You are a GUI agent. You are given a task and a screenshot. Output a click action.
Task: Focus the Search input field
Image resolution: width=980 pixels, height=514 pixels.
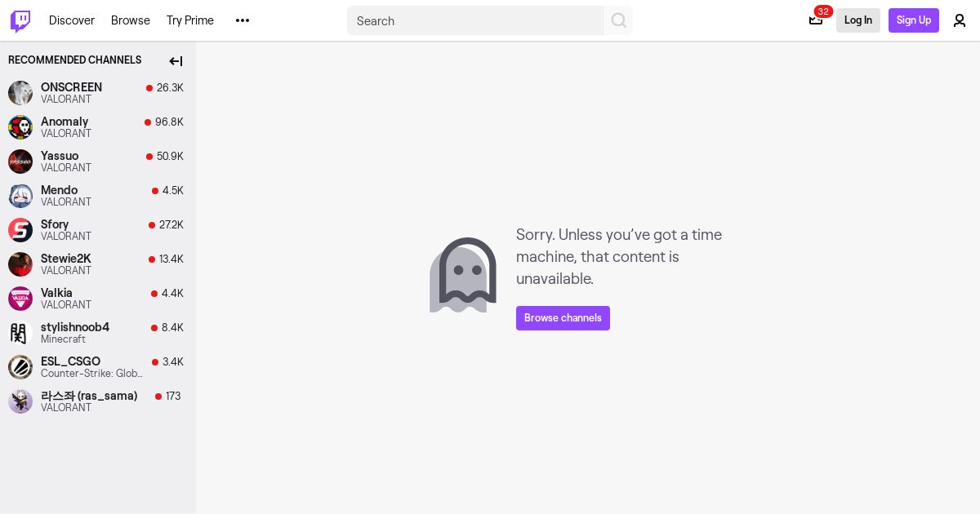475,20
